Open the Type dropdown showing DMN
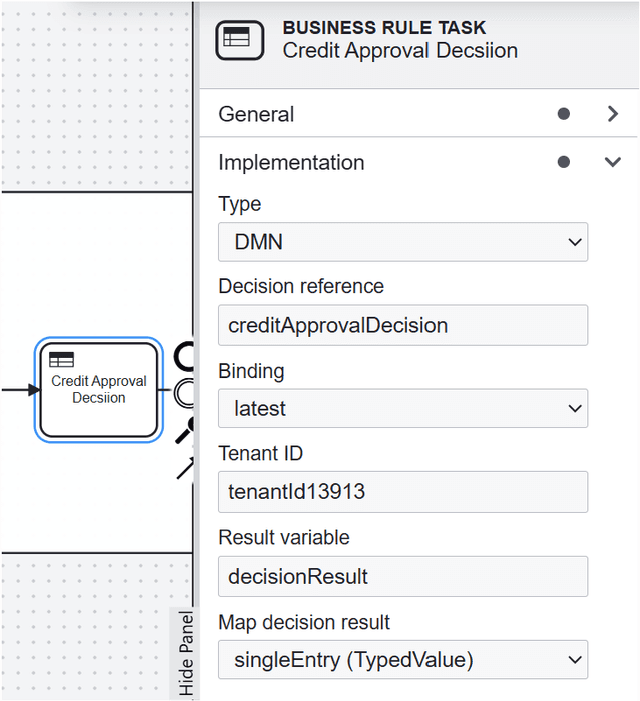 pyautogui.click(x=403, y=242)
